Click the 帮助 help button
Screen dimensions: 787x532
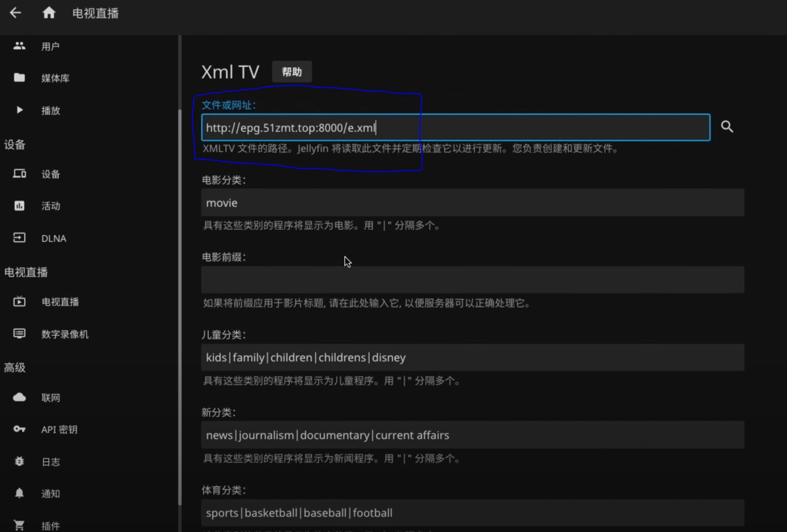(292, 72)
